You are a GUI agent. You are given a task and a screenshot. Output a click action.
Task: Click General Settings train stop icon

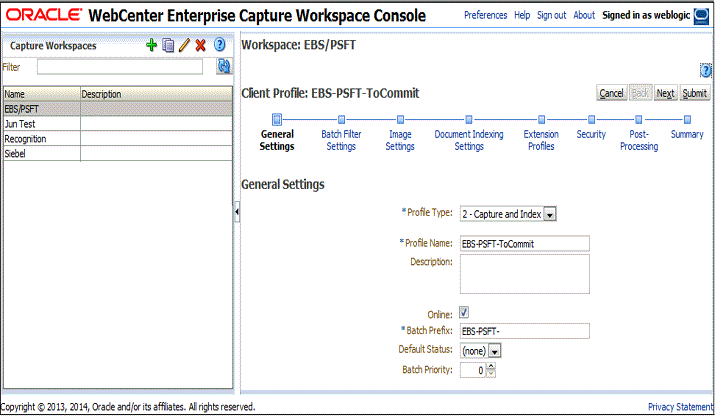(x=277, y=120)
